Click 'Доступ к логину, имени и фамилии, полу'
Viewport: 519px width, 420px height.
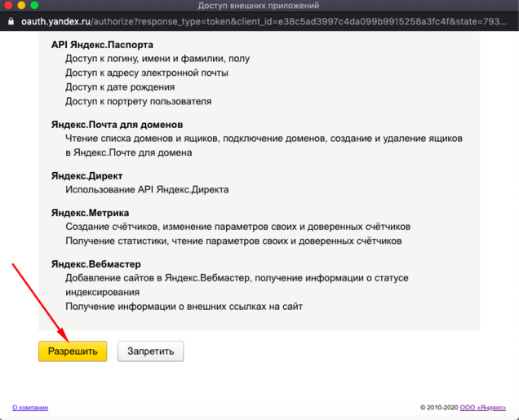coord(157,59)
